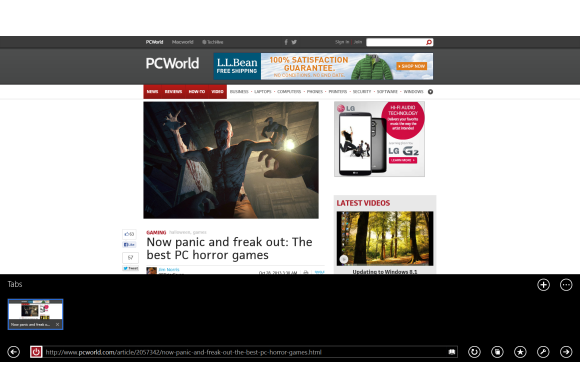The height and width of the screenshot is (388, 580).
Task: Open the NEWS section in red navbar
Action: click(152, 92)
